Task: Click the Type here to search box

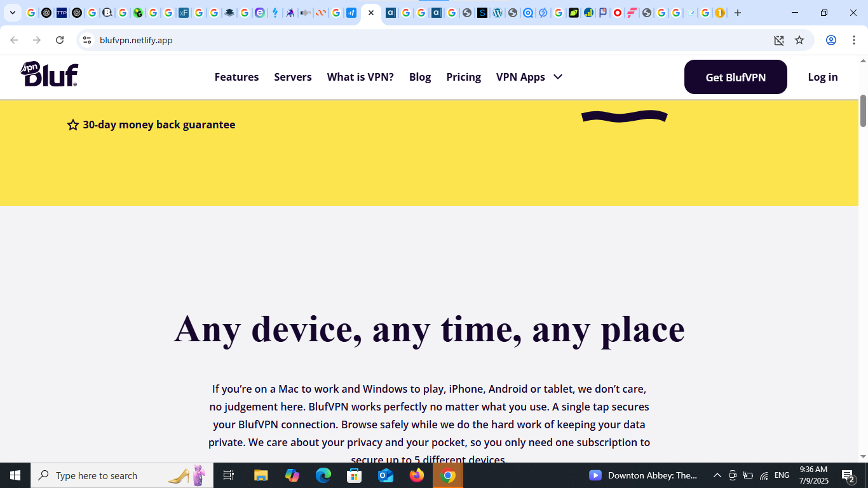Action: coord(122,475)
